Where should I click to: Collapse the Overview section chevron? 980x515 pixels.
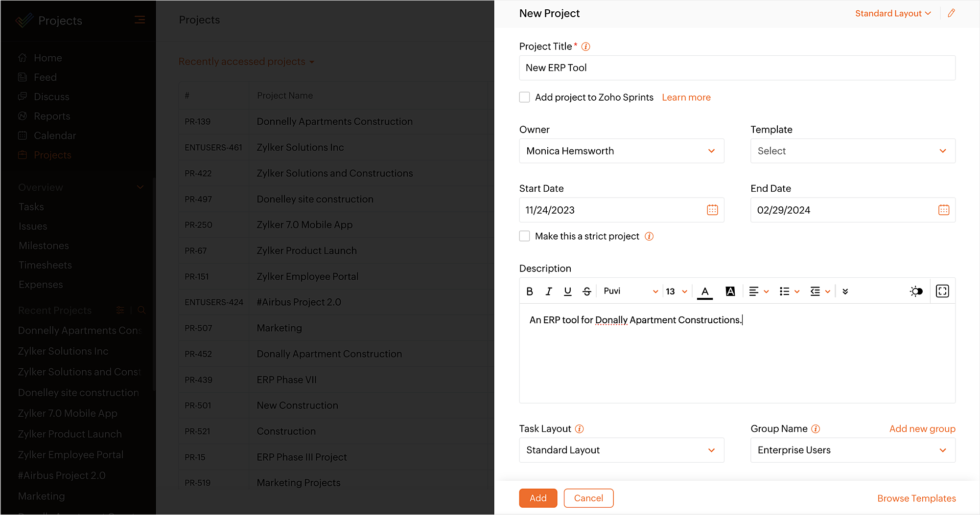[x=140, y=187]
